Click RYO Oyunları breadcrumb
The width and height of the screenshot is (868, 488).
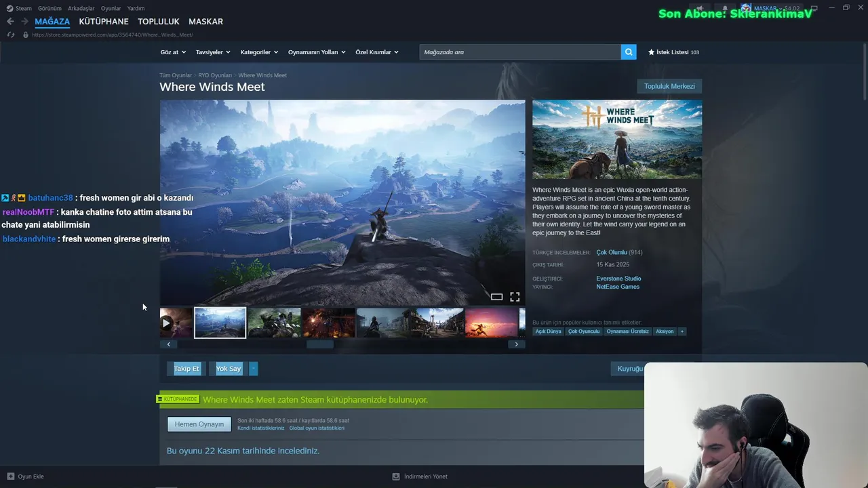(215, 75)
